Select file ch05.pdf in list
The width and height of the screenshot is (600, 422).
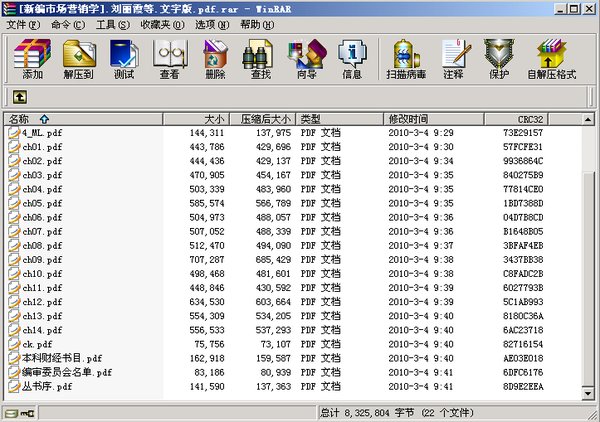pyautogui.click(x=48, y=203)
